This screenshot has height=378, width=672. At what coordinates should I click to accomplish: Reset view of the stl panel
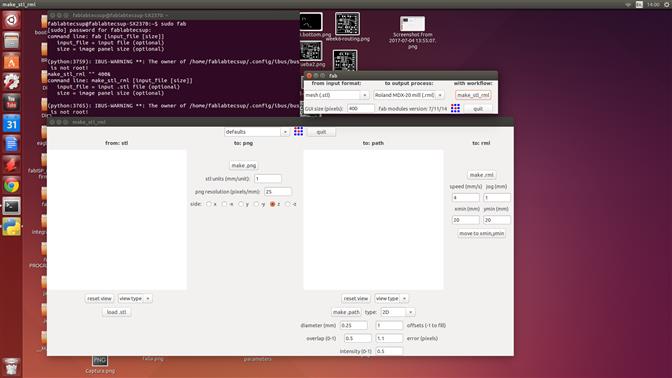99,298
